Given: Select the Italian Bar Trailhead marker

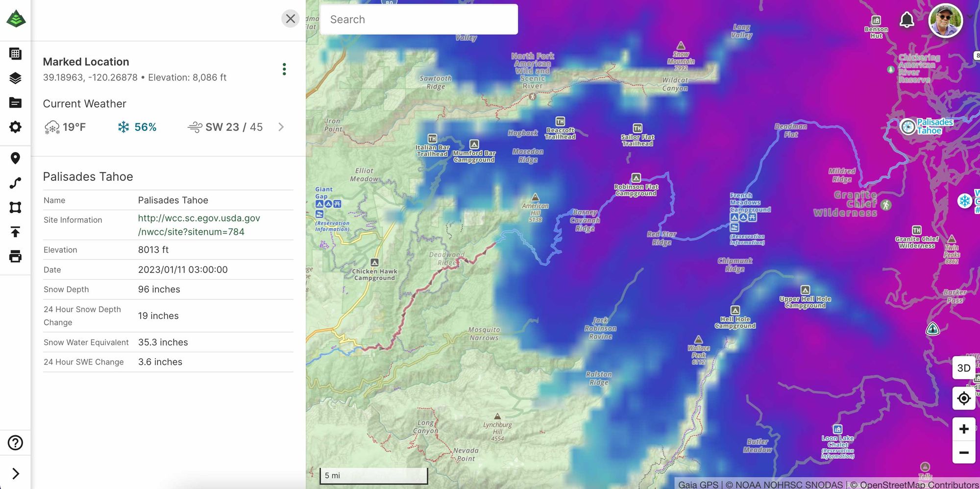Looking at the screenshot, I should click(x=432, y=139).
